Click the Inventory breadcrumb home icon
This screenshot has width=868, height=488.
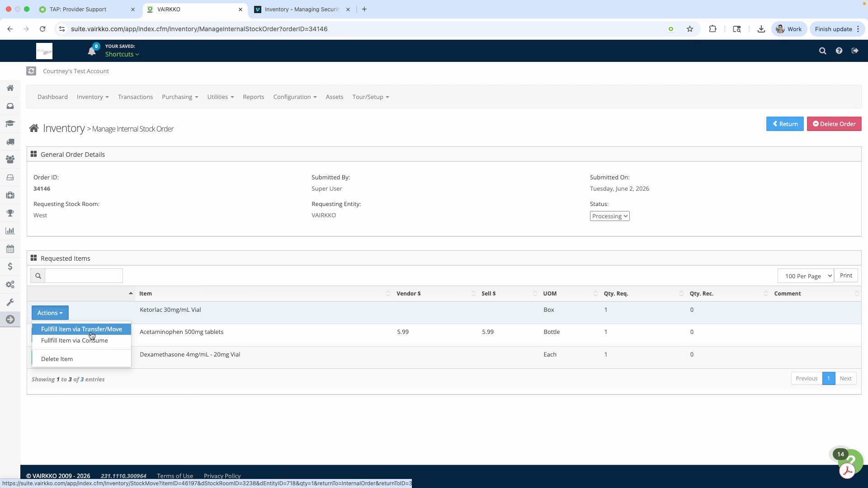point(34,128)
